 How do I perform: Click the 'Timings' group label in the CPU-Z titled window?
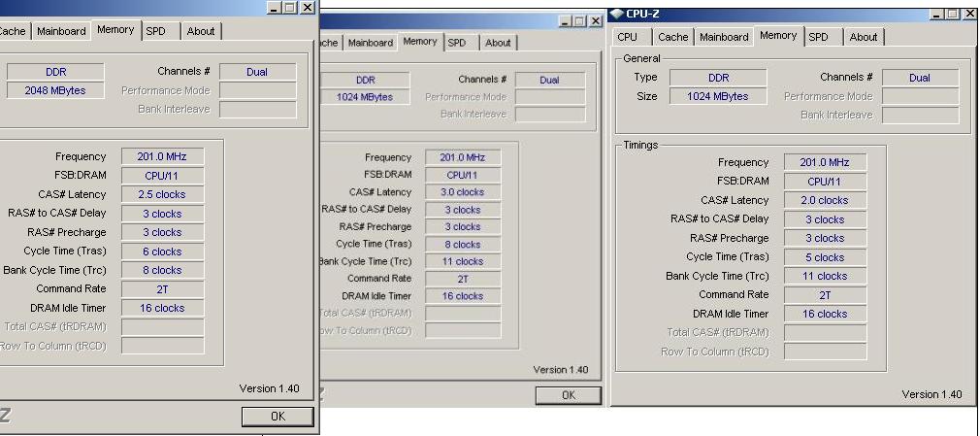[640, 145]
